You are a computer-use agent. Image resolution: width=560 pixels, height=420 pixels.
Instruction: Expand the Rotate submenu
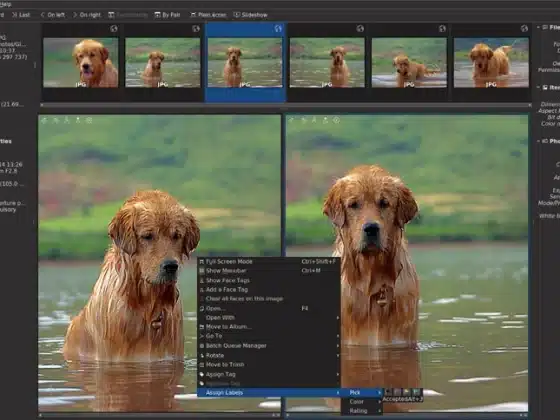tap(269, 356)
